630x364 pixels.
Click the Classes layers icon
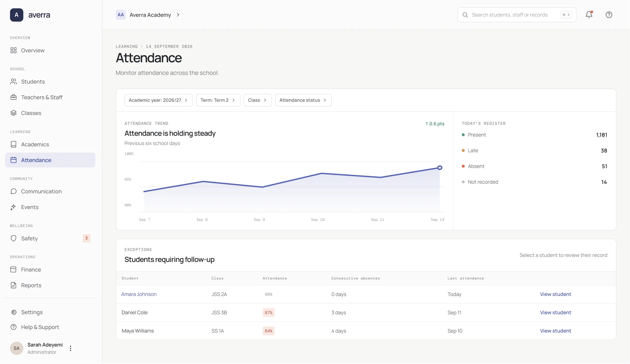click(x=13, y=113)
